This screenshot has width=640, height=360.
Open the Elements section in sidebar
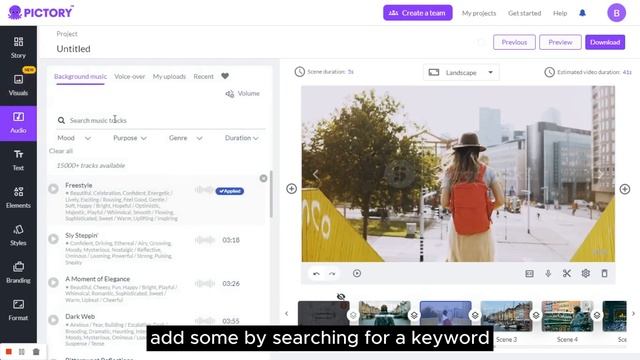tap(18, 198)
